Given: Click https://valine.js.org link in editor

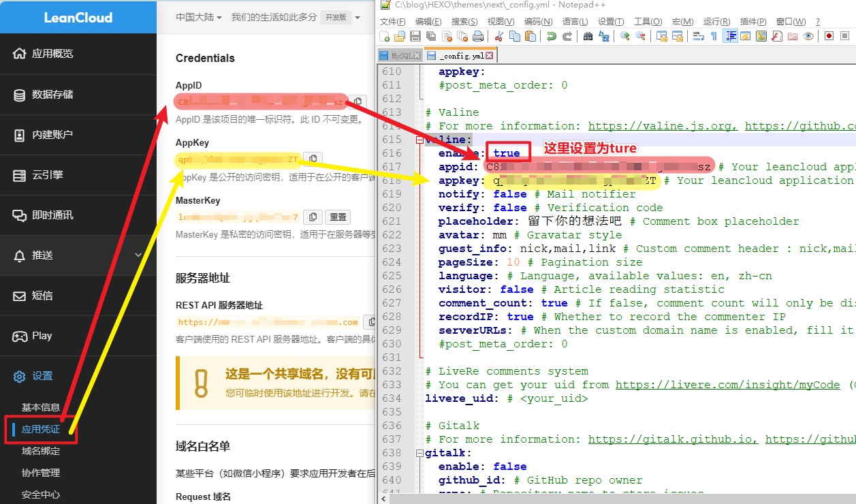Looking at the screenshot, I should point(663,126).
